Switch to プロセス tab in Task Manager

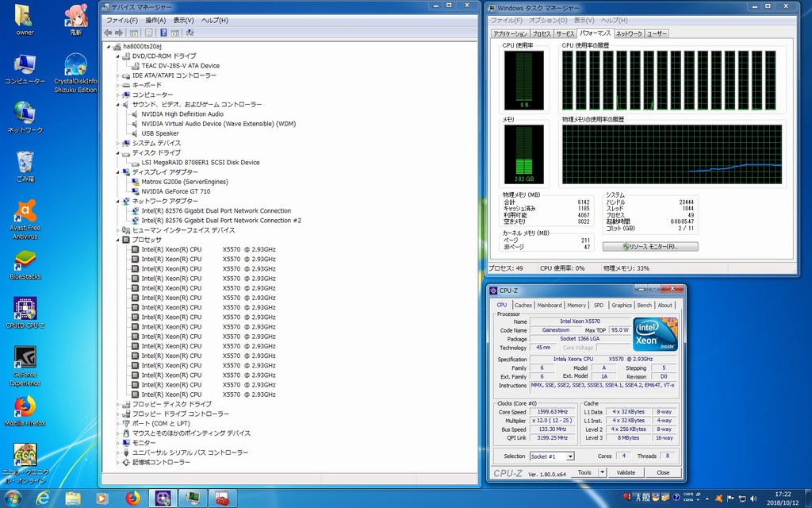541,33
